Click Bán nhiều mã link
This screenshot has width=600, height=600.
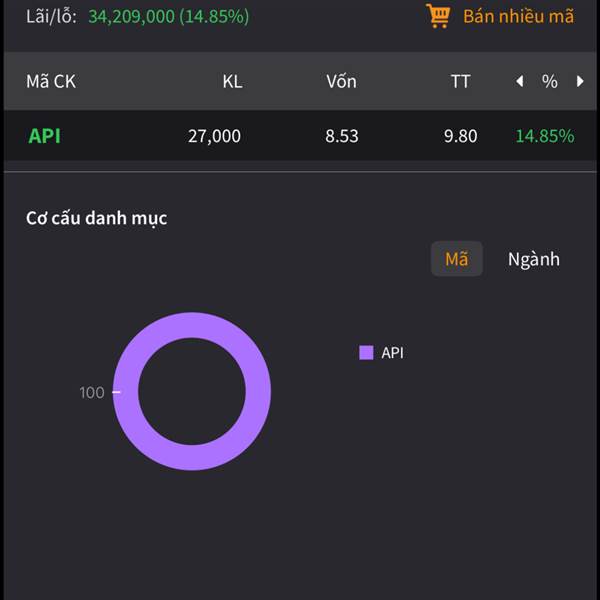coord(518,16)
